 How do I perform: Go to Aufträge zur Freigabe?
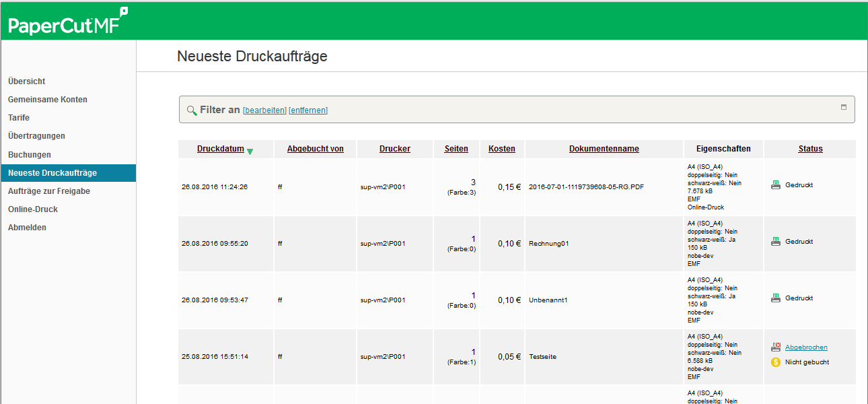(x=49, y=191)
